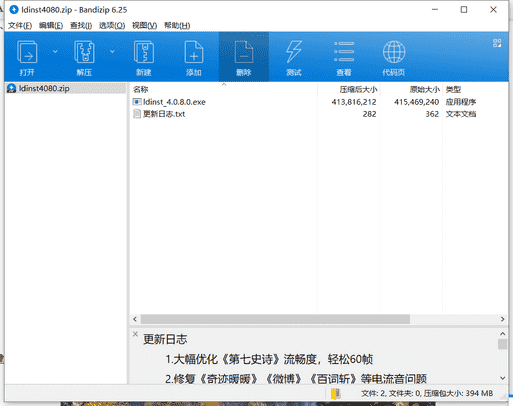Open the 视图(V) menu
513x406 pixels.
point(144,26)
